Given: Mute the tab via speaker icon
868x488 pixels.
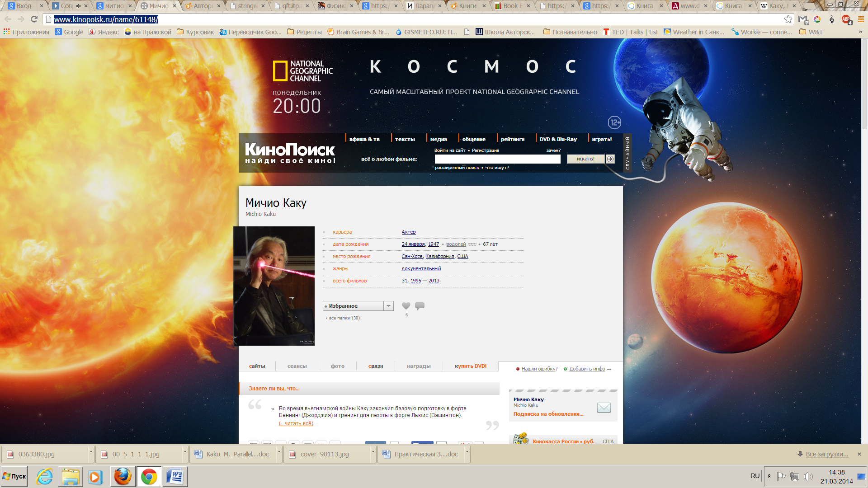Looking at the screenshot, I should point(78,6).
